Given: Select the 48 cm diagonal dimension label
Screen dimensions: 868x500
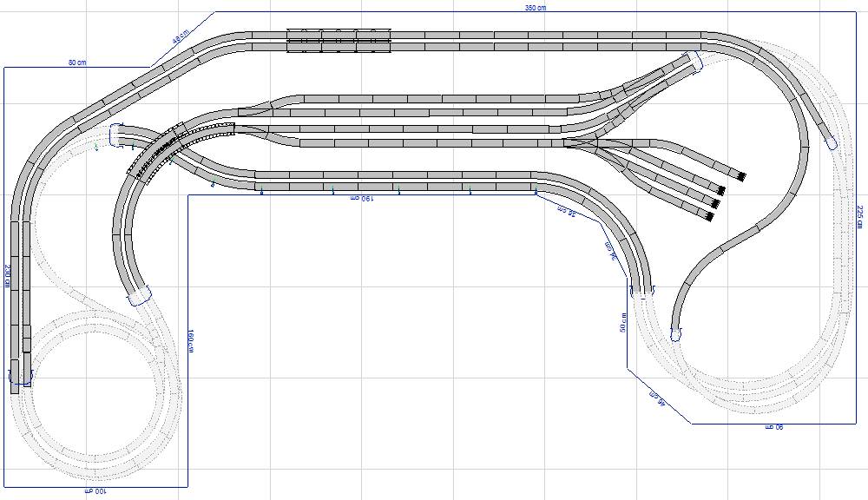Looking at the screenshot, I should click(181, 36).
